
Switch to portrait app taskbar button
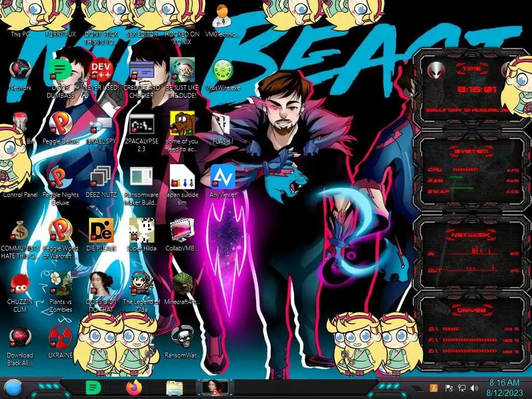pos(215,388)
